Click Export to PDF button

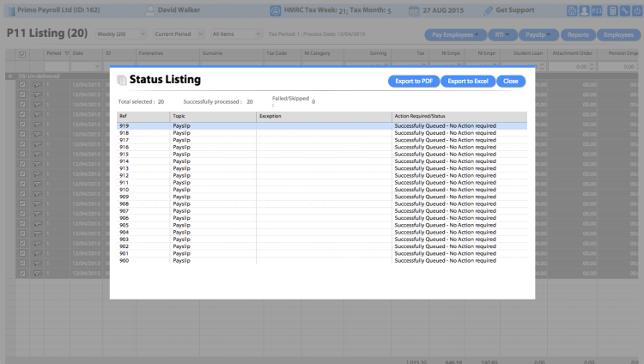[x=414, y=81]
